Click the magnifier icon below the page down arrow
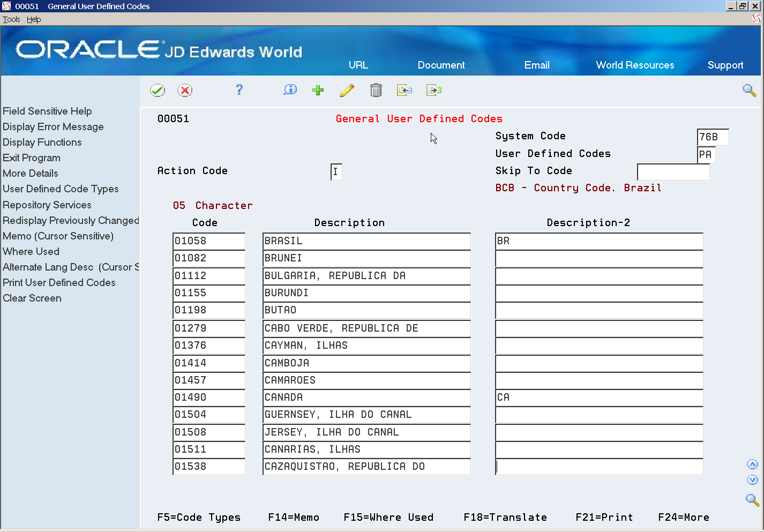 pyautogui.click(x=752, y=500)
